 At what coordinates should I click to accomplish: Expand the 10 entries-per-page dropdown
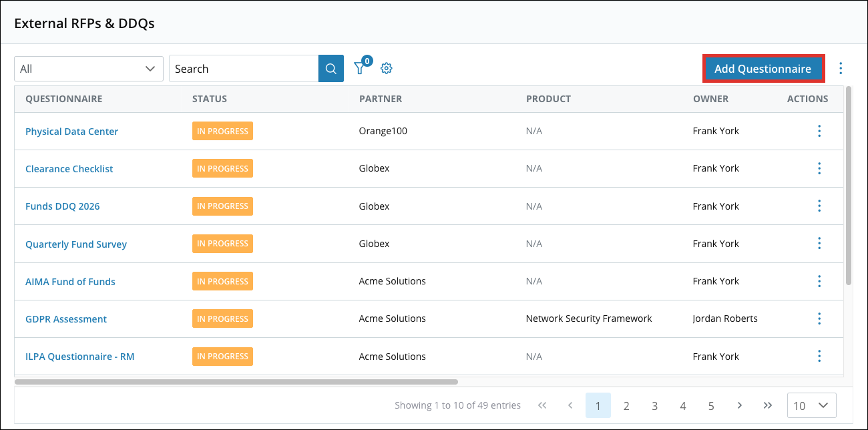812,405
